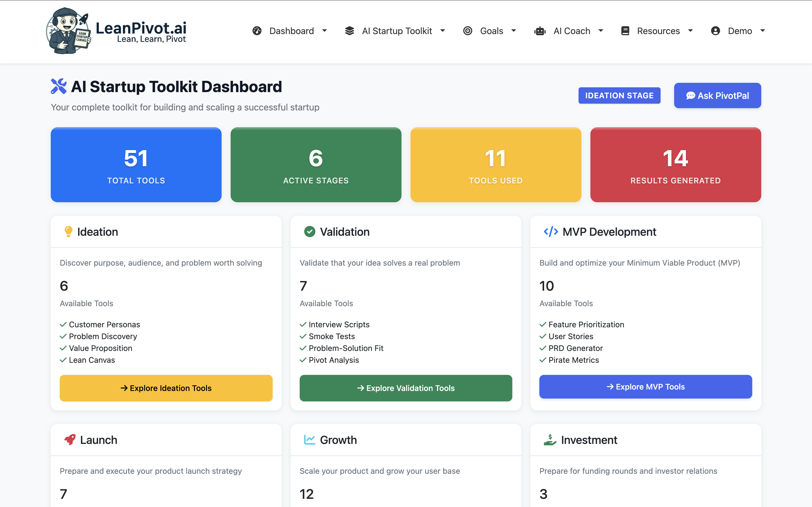Expand the Dashboard dropdown arrow
This screenshot has height=507, width=812.
point(325,31)
